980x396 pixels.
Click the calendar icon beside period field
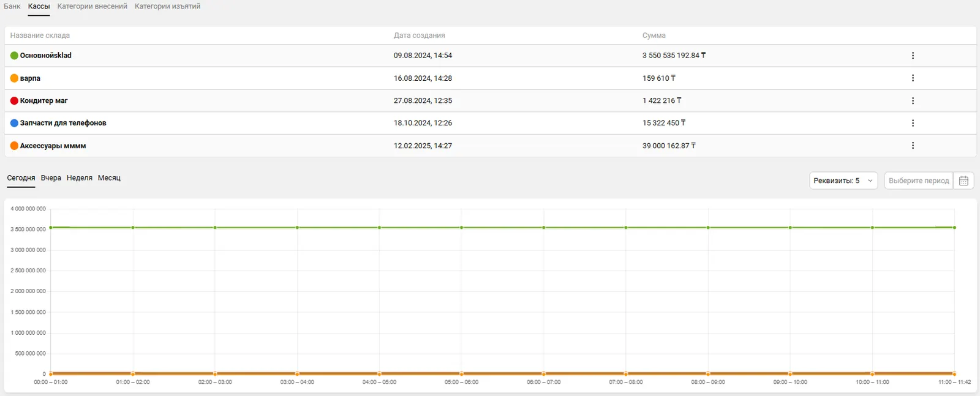(963, 181)
